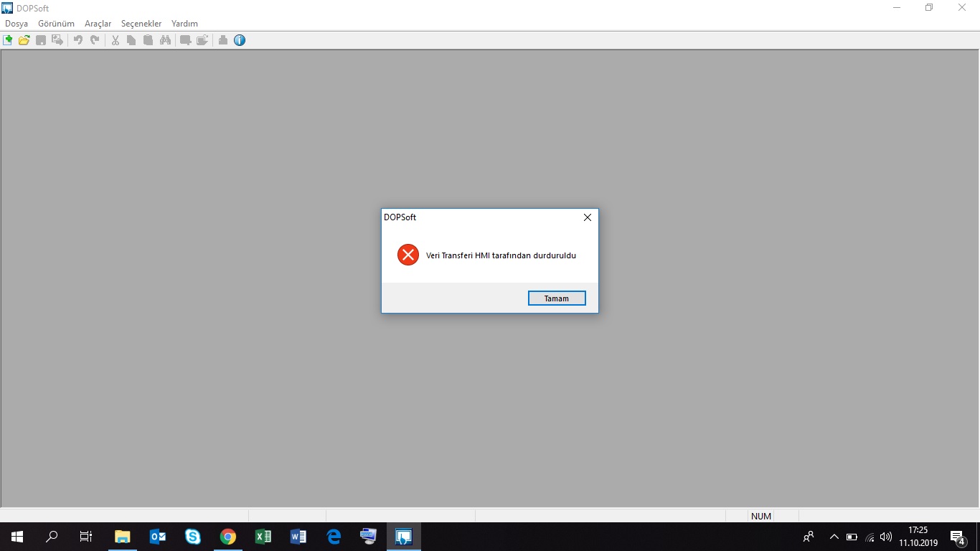Open Task View from the taskbar

point(86,537)
